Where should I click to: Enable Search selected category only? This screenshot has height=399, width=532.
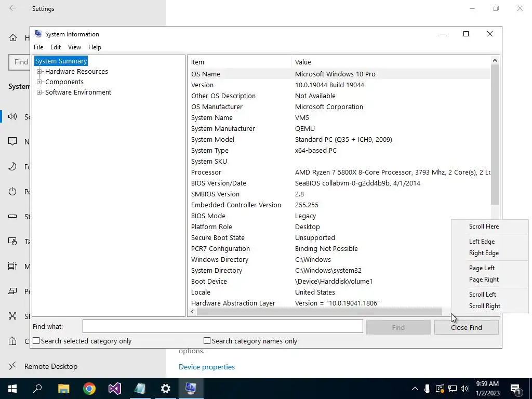tap(36, 341)
